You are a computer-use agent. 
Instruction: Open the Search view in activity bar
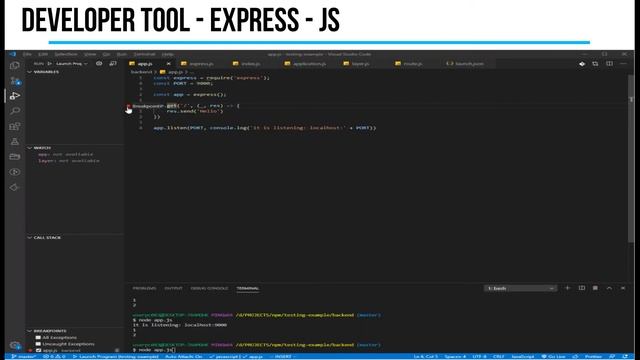pos(15,111)
